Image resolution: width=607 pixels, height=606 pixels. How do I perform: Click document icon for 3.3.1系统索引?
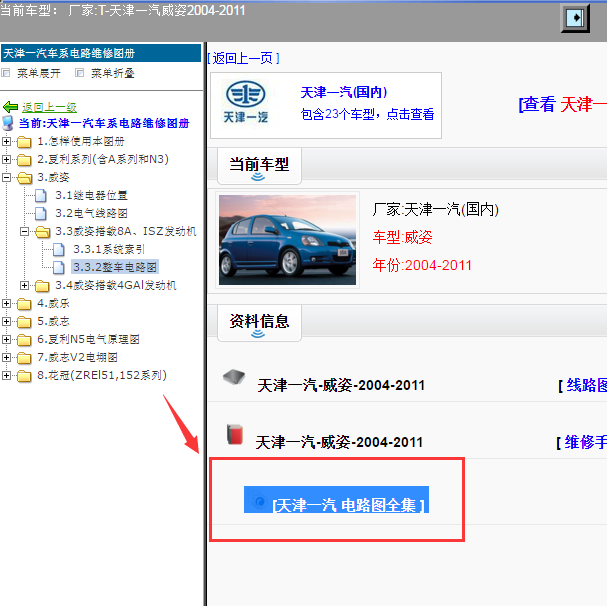[58, 249]
